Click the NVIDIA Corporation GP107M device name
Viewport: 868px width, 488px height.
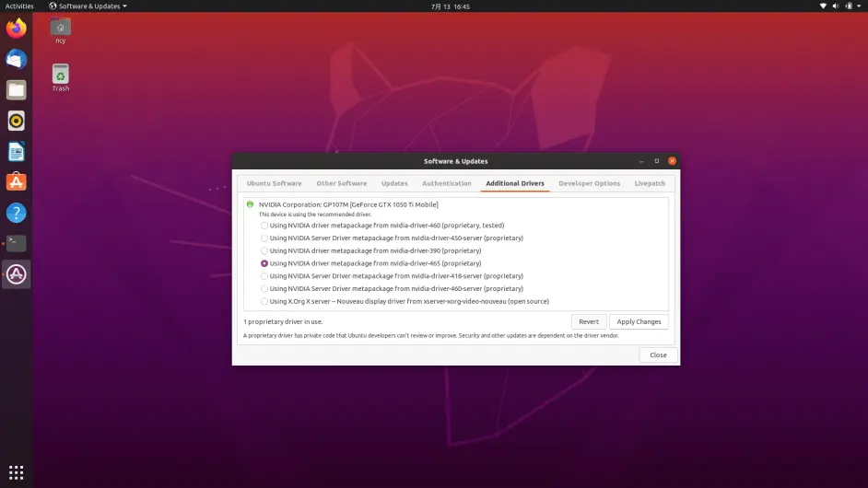click(x=348, y=204)
